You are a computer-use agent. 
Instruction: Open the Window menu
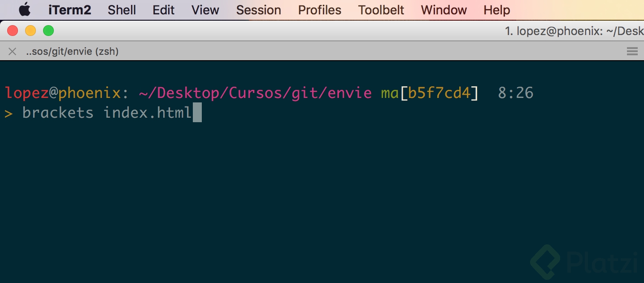[x=444, y=10]
